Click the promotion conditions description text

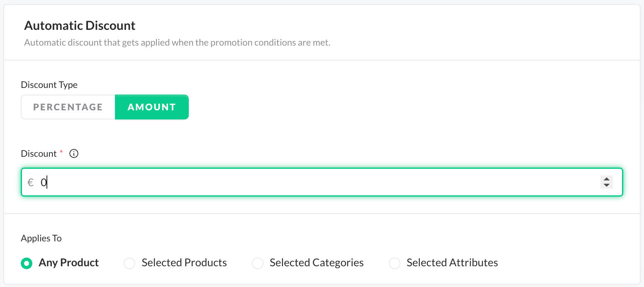click(x=177, y=43)
